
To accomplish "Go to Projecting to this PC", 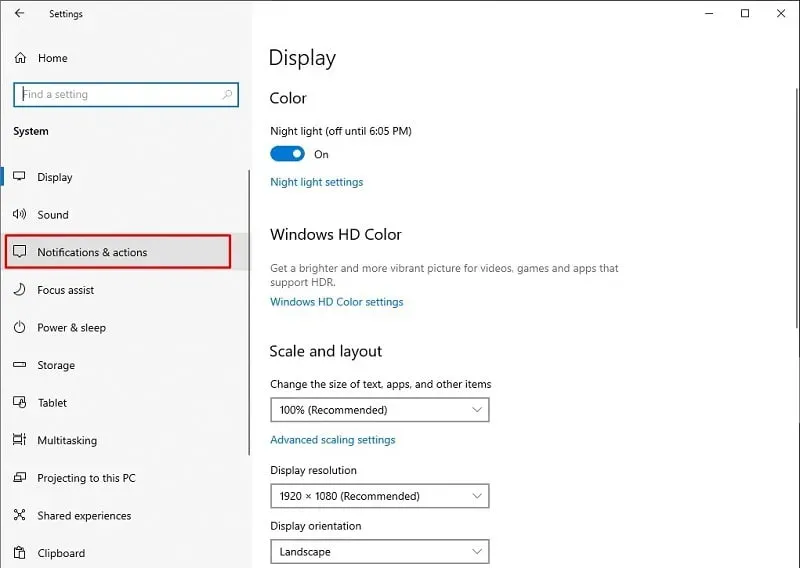I will point(86,478).
